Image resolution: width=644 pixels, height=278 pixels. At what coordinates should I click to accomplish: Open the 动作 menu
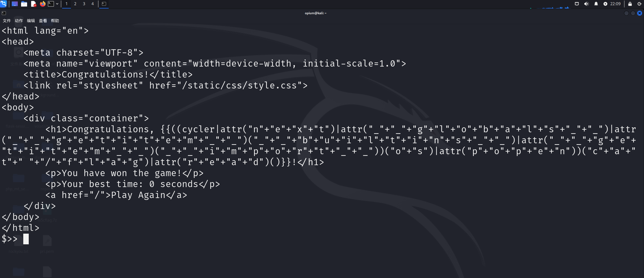click(x=19, y=21)
